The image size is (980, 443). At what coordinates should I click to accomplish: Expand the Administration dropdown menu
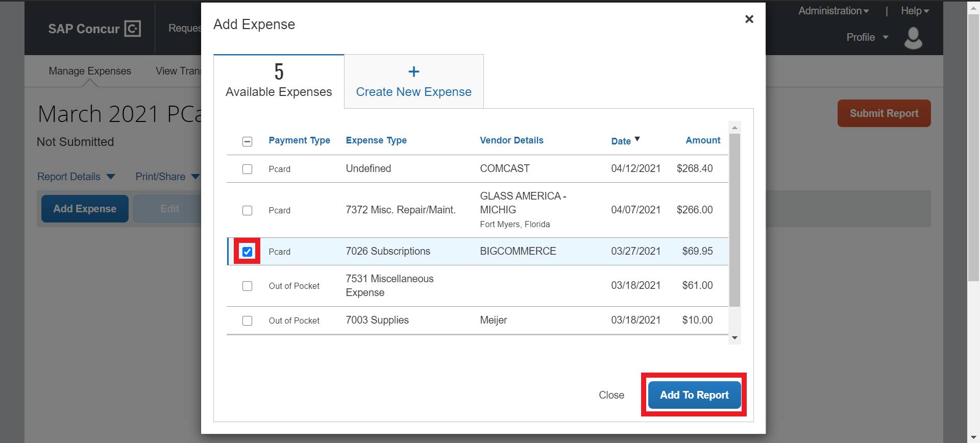[833, 11]
